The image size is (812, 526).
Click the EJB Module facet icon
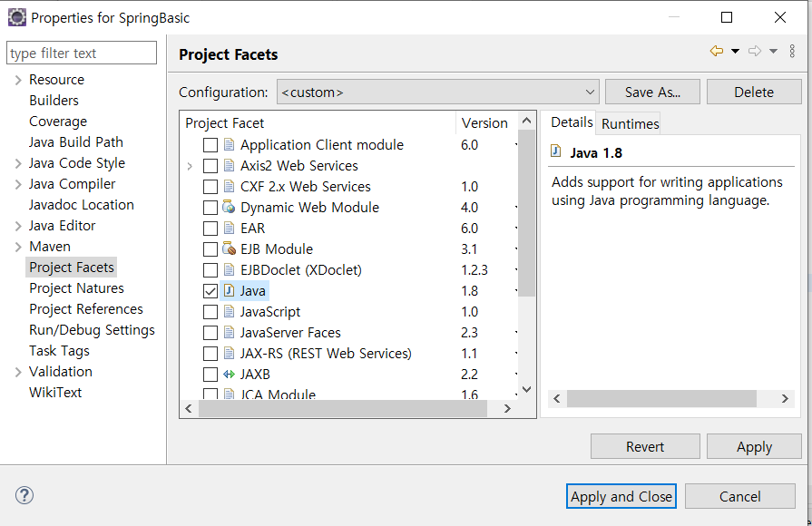pos(229,249)
